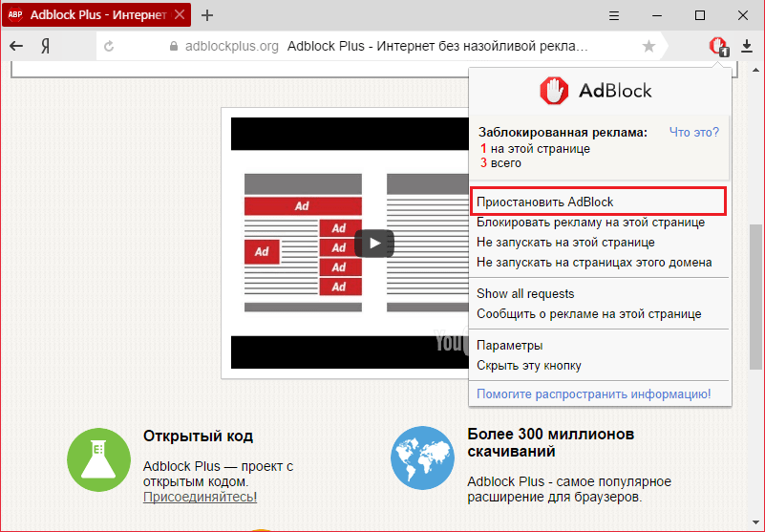765x532 pixels.
Task: Open Параметры in AdBlock menu
Action: [x=510, y=345]
